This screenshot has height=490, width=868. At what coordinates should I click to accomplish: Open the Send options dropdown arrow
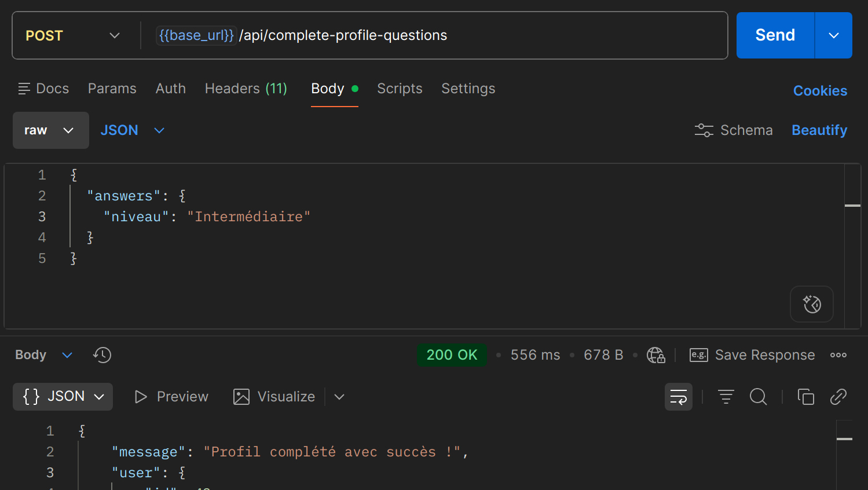coord(834,35)
